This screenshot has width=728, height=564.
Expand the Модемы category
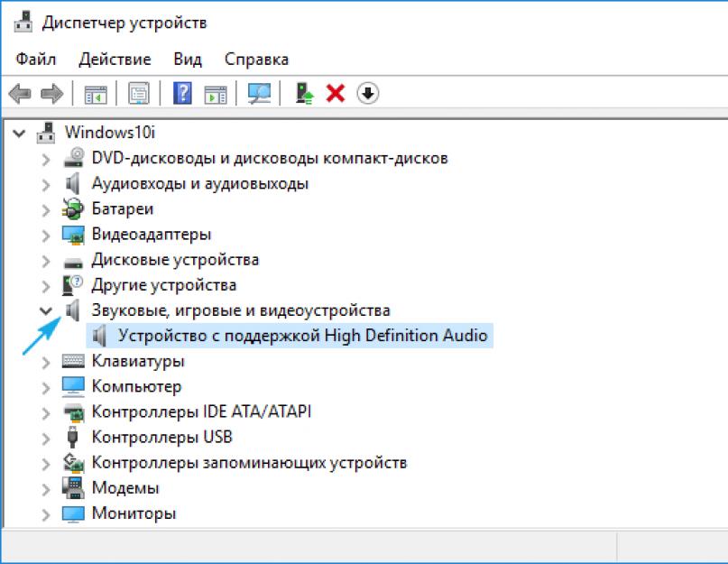(45, 489)
